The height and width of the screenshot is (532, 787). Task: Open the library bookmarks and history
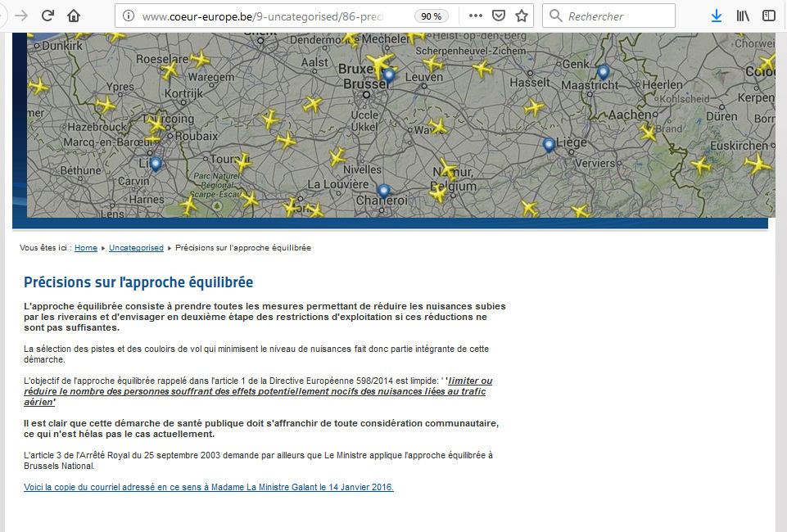point(742,16)
